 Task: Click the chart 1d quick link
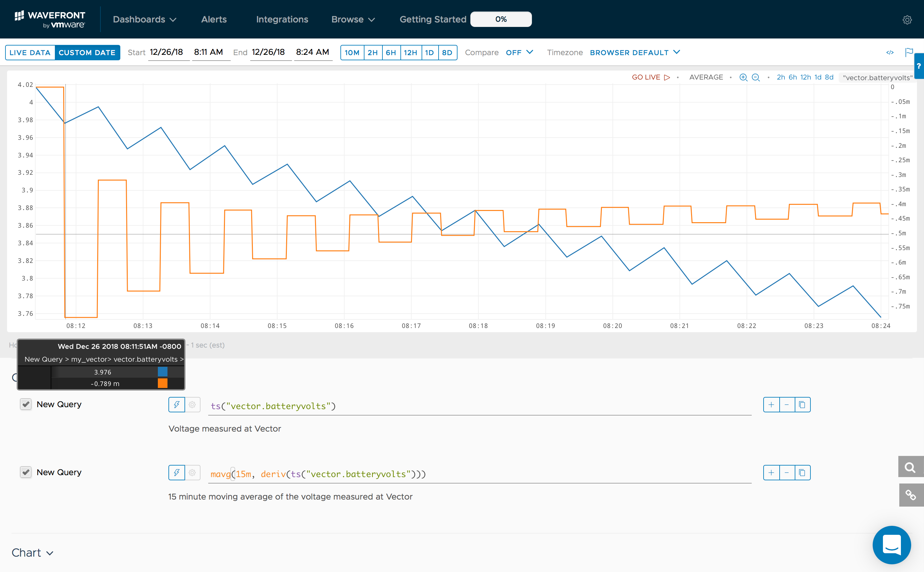(x=817, y=77)
